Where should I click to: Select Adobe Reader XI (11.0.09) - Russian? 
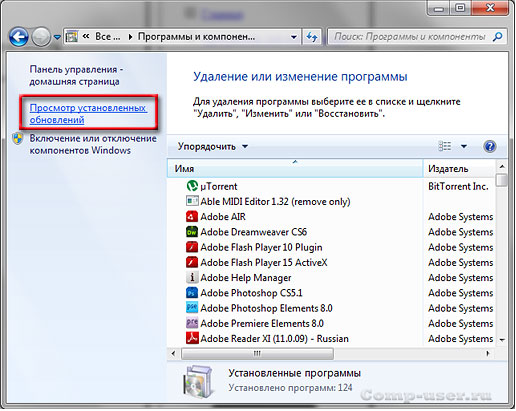(274, 339)
